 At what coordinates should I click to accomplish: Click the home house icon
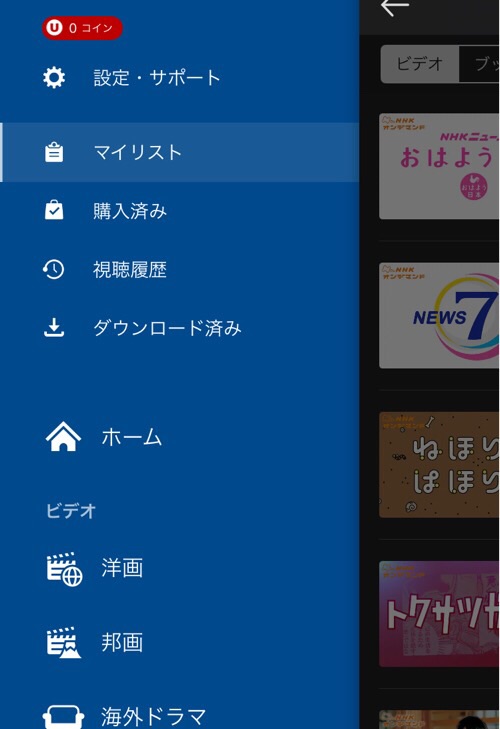63,437
